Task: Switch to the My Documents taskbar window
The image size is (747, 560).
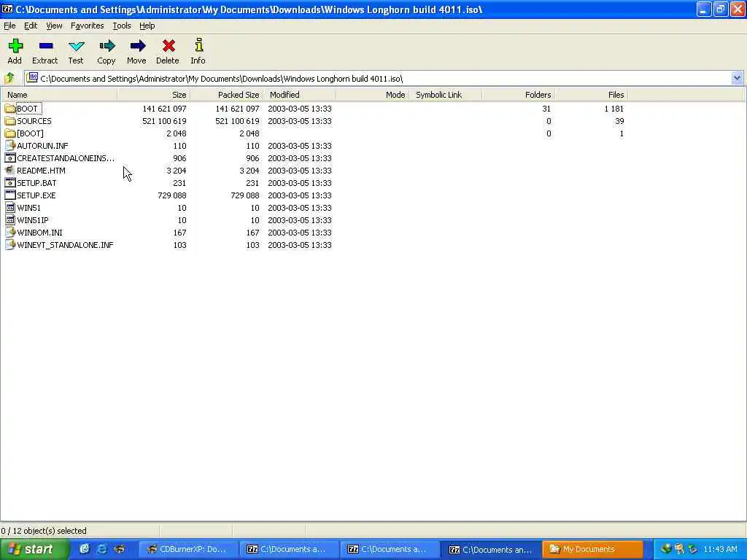Action: (592, 549)
